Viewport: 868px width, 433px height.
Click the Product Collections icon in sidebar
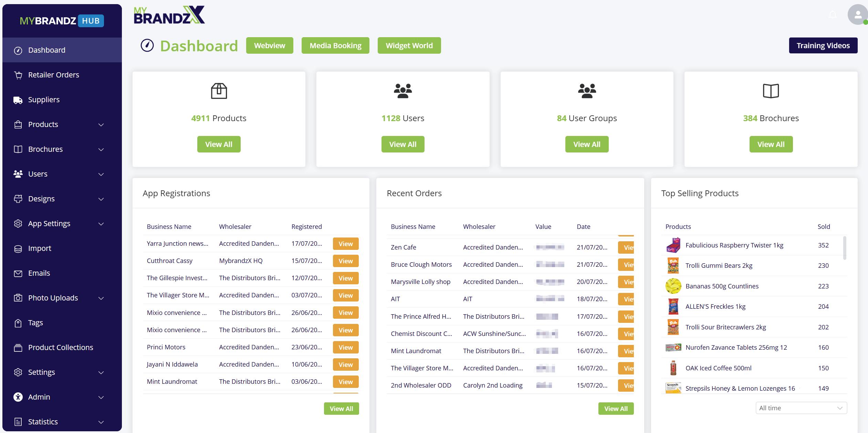(18, 348)
